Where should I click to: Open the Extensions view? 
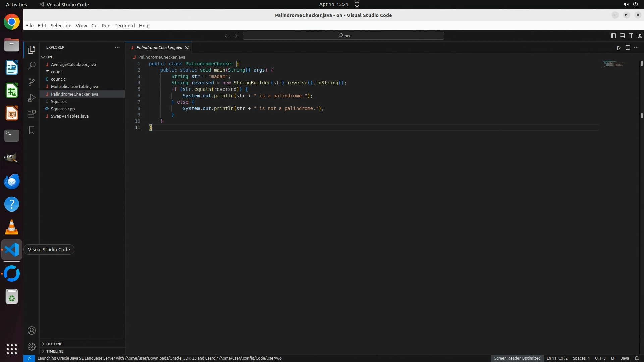(32, 114)
